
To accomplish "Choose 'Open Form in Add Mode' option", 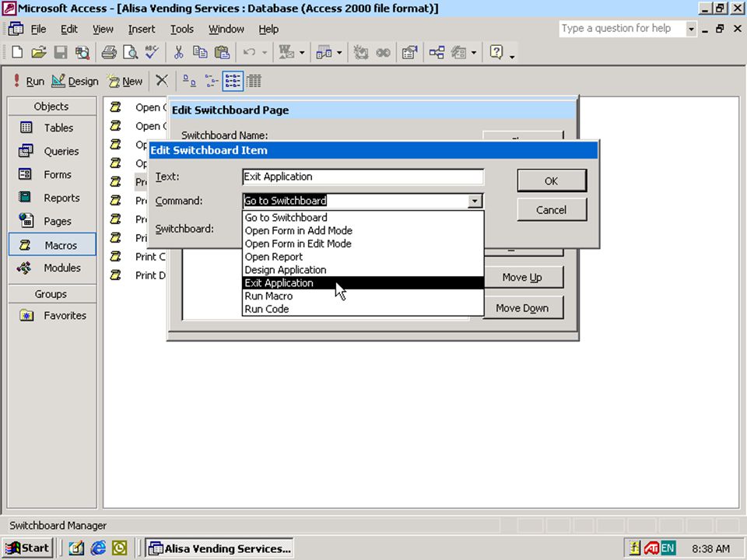I will [x=363, y=230].
